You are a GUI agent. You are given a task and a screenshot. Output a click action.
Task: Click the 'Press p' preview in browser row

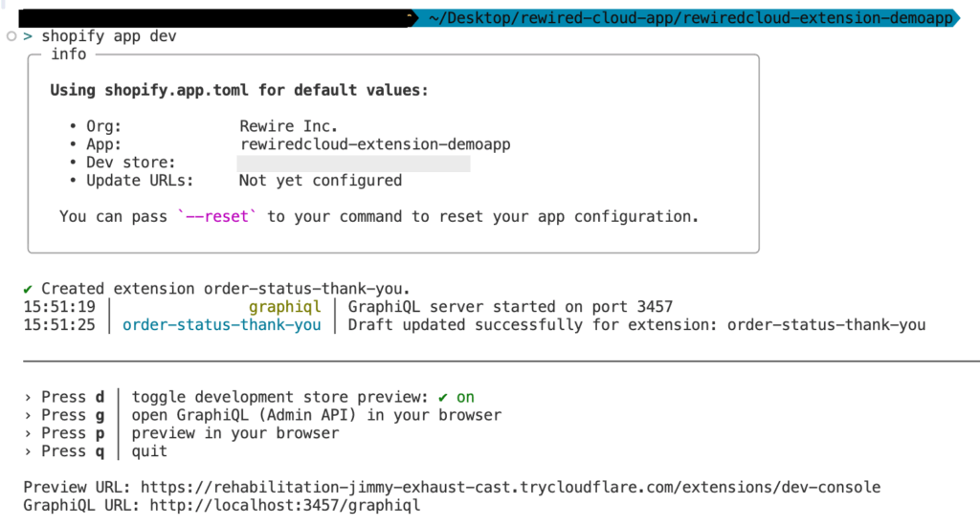click(181, 433)
